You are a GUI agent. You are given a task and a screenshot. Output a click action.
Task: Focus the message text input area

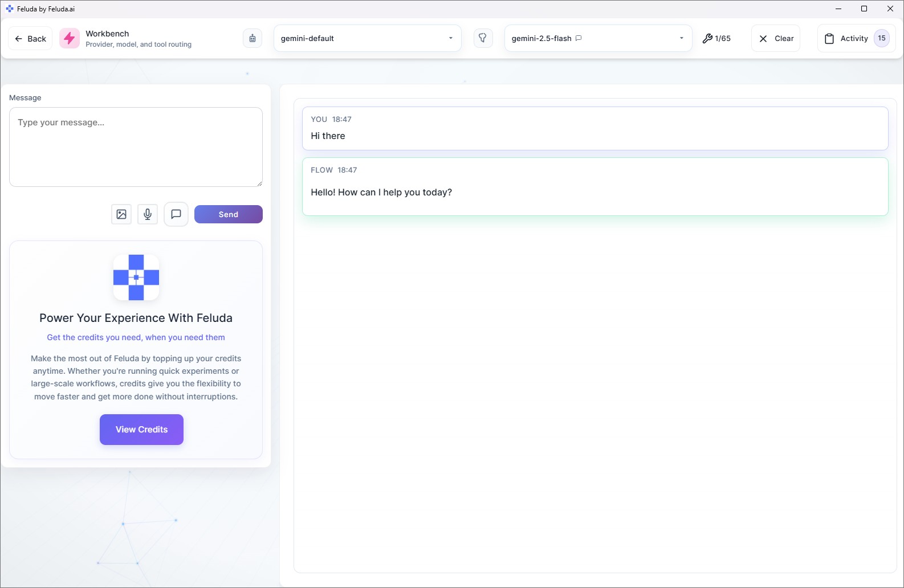coord(136,146)
